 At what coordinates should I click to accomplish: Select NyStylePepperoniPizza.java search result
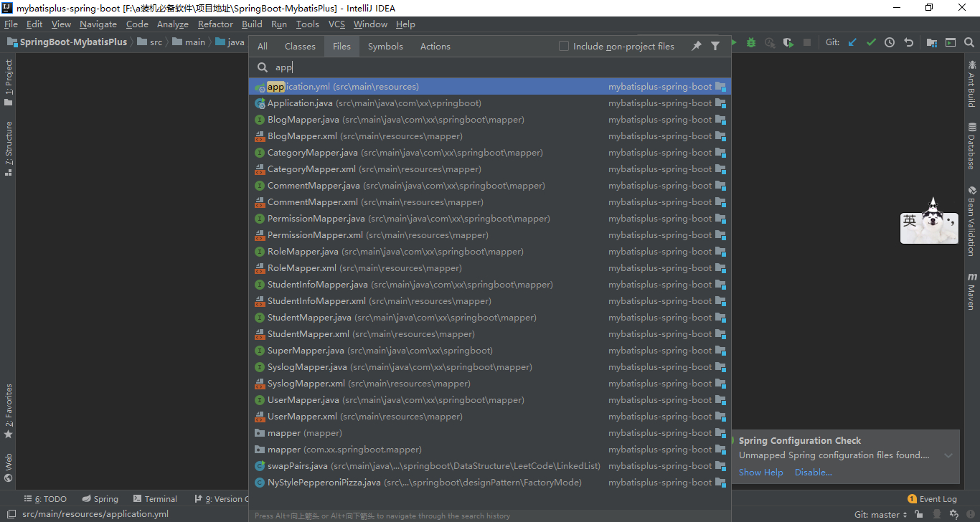(490, 483)
